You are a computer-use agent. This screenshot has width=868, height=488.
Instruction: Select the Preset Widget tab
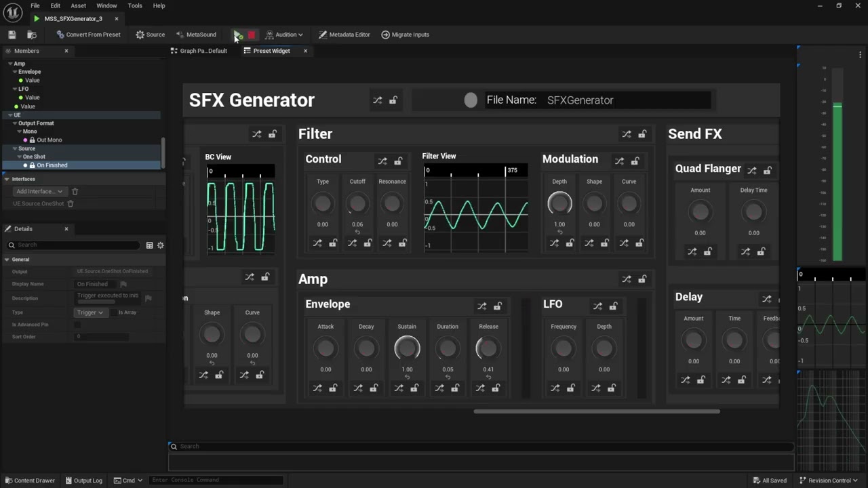tap(271, 51)
